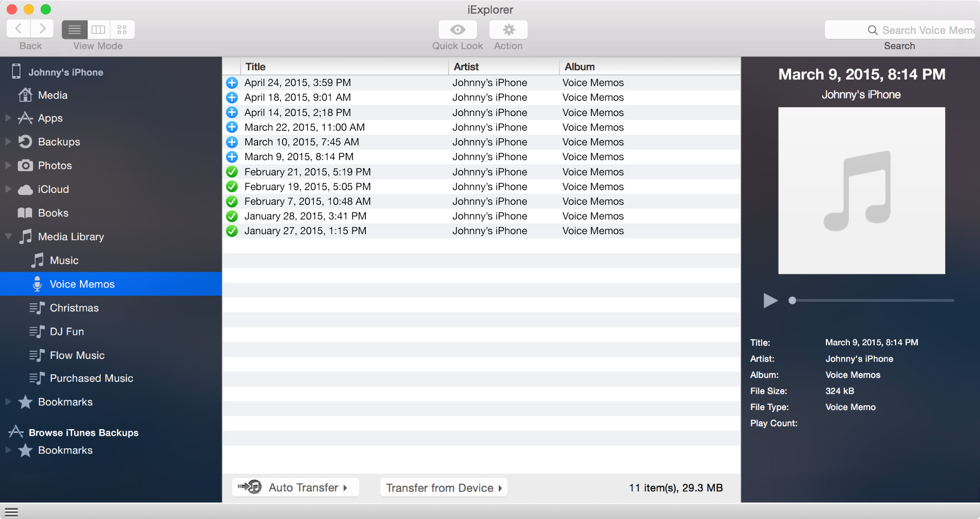Expand the Apps tree item
The height and width of the screenshot is (519, 980).
tap(8, 118)
